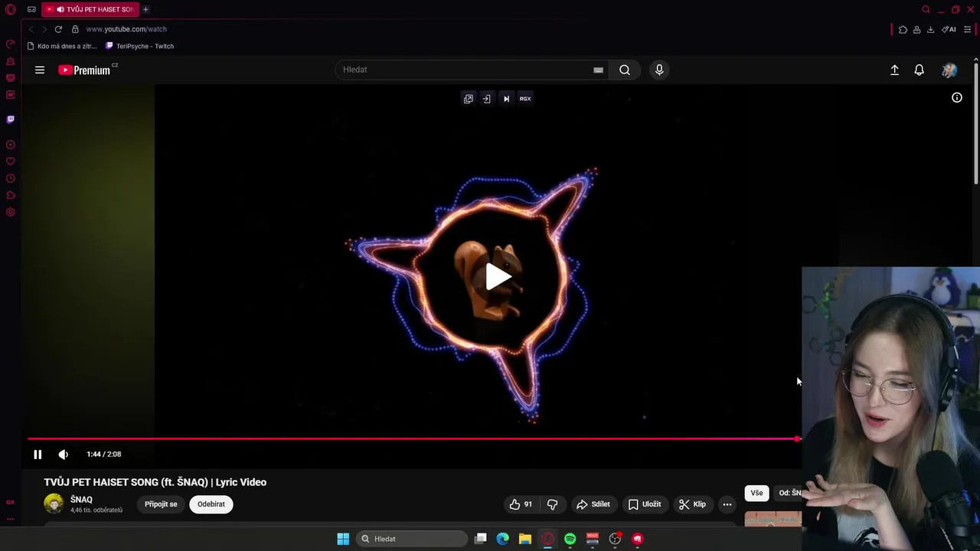980x551 pixels.
Task: Select the TVŮJ PET HAISET SONG tab
Action: coord(90,9)
